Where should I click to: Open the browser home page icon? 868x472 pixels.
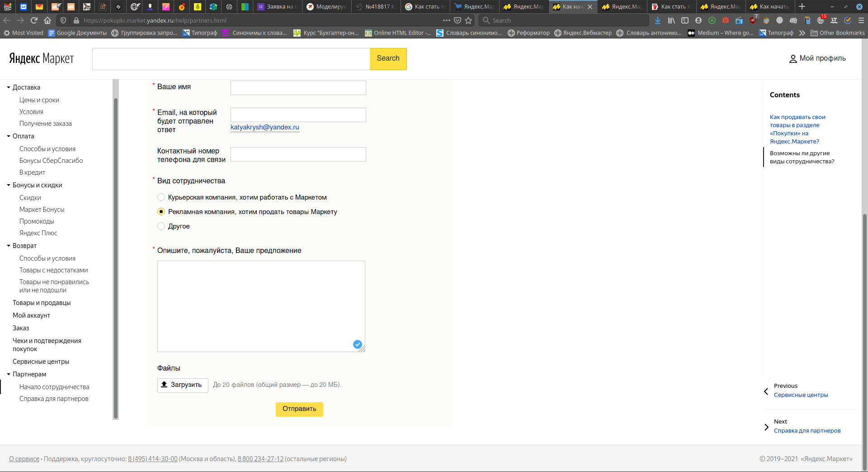(x=47, y=20)
